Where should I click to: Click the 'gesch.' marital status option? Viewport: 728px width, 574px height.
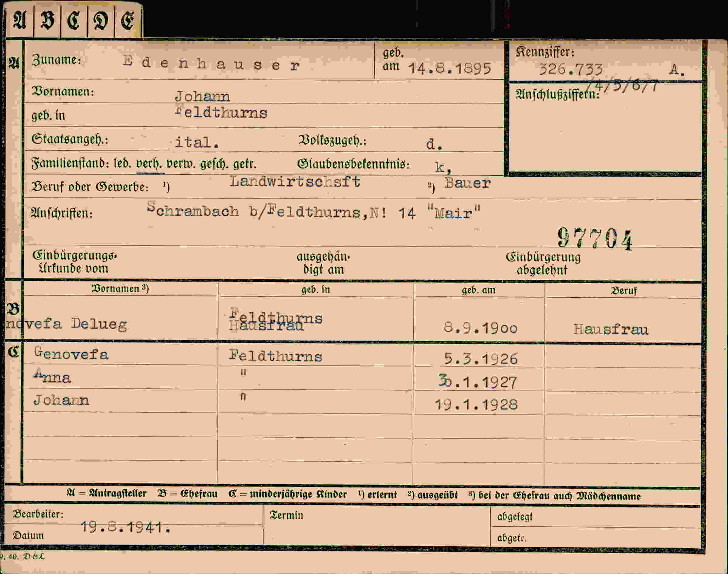point(214,164)
